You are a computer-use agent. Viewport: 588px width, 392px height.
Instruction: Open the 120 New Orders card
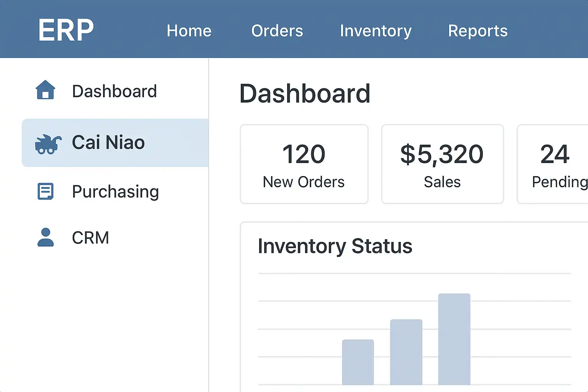click(x=304, y=164)
